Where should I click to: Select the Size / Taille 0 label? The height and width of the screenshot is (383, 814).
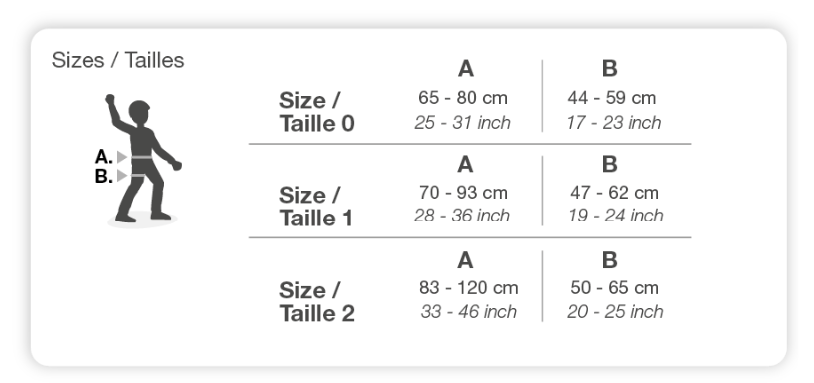pos(317,112)
